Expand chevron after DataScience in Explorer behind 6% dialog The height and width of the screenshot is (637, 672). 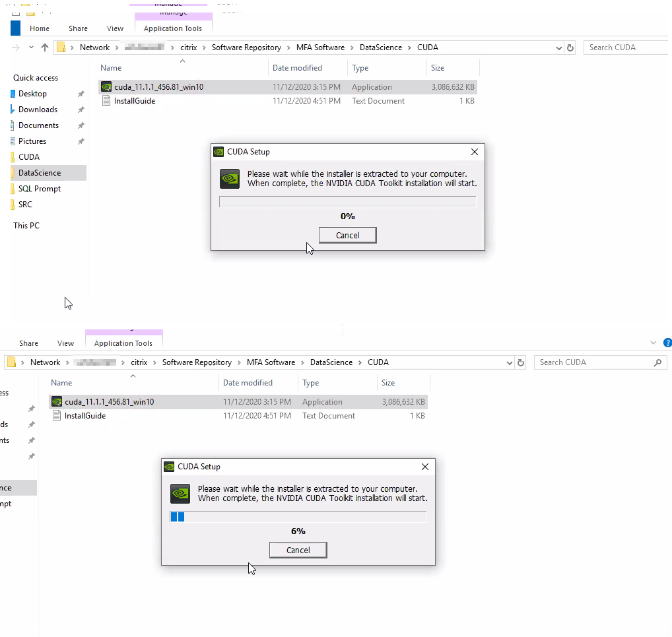(x=360, y=362)
